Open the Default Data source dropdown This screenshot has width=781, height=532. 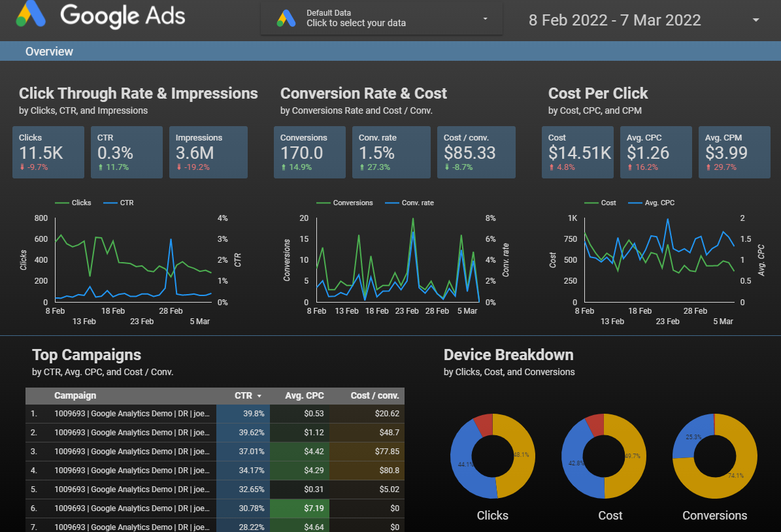tap(382, 18)
